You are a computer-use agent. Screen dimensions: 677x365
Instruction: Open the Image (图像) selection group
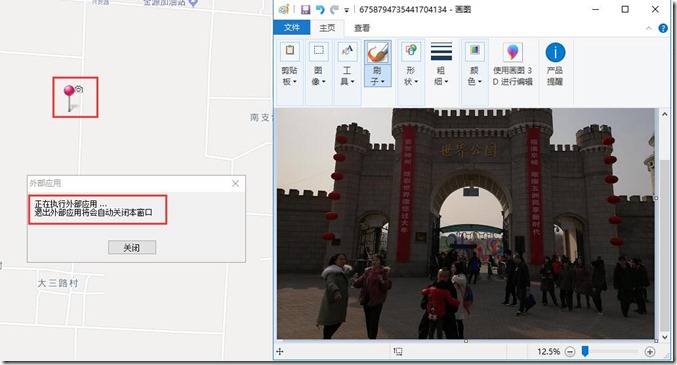(x=318, y=64)
